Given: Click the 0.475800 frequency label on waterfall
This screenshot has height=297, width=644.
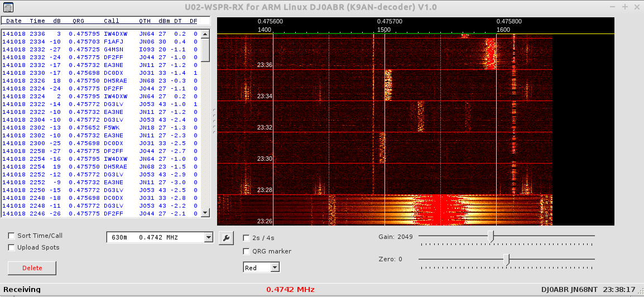Looking at the screenshot, I should coord(510,21).
